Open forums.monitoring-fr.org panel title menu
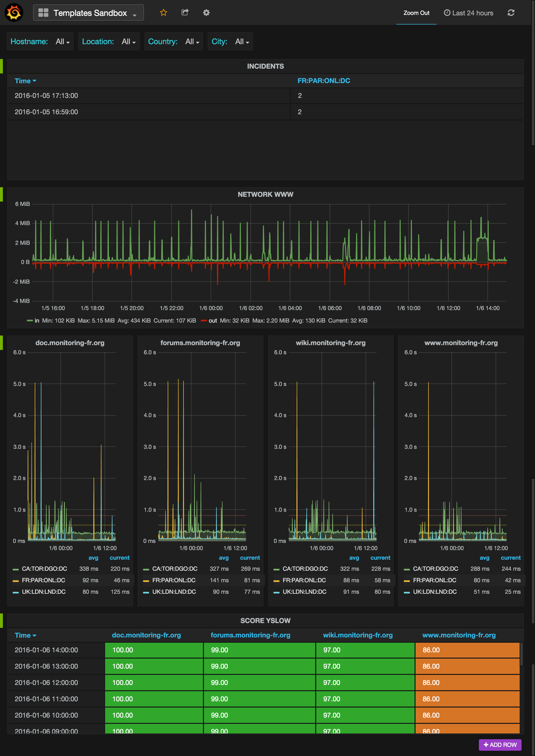Image resolution: width=535 pixels, height=756 pixels. pyautogui.click(x=200, y=343)
